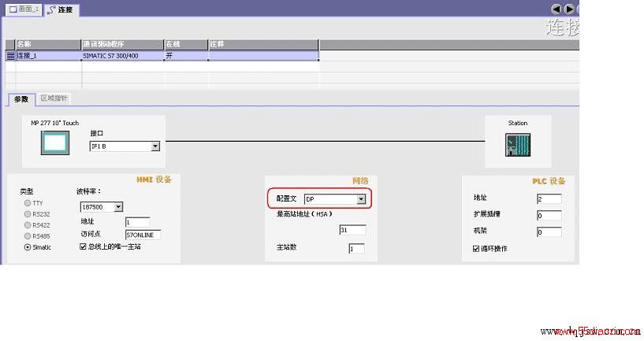Image resolution: width=644 pixels, height=341 pixels.
Task: Toggle the 总线上的唯一主站 checkbox
Action: [x=83, y=246]
